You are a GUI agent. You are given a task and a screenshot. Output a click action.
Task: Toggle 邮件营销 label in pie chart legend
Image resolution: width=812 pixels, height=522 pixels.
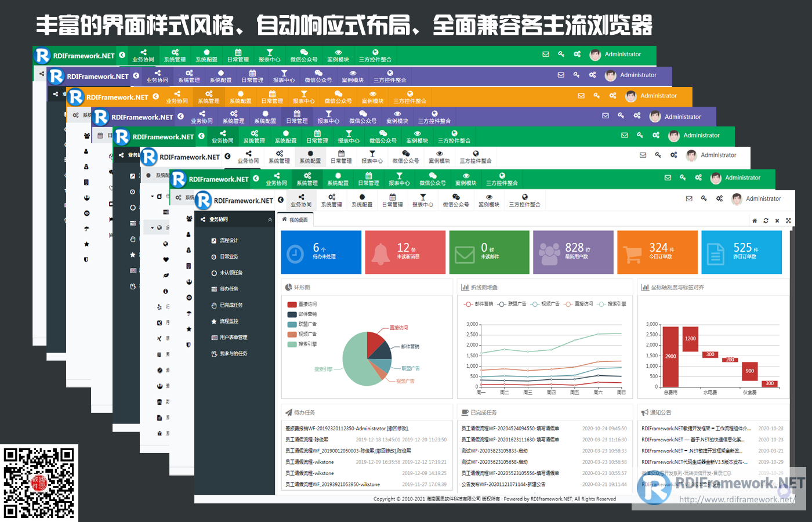point(307,314)
